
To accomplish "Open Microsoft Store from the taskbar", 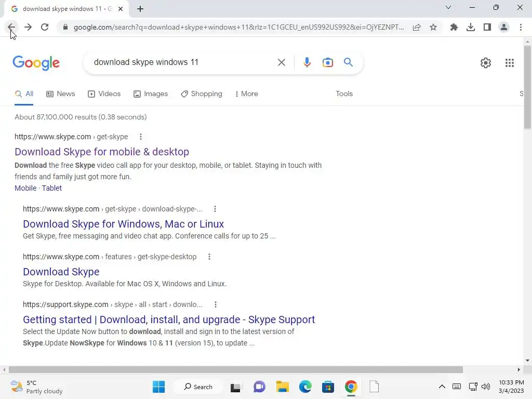I will click(x=328, y=387).
